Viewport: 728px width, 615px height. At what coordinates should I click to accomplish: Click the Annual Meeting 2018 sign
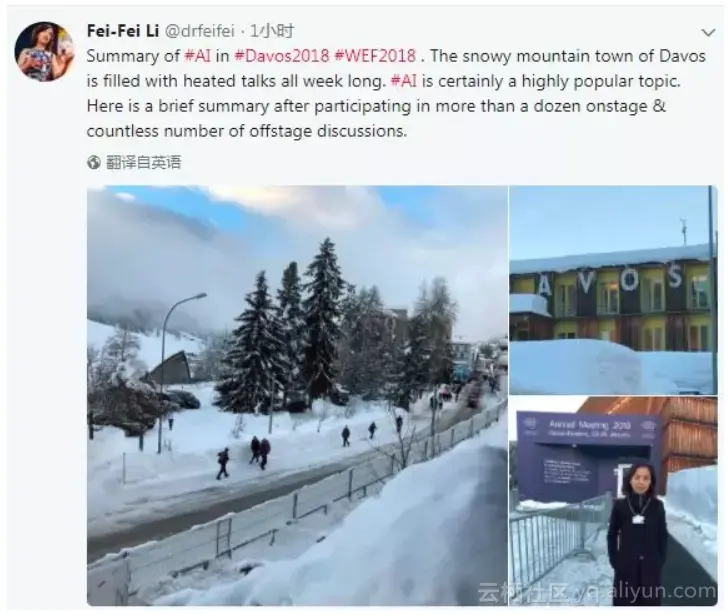590,427
